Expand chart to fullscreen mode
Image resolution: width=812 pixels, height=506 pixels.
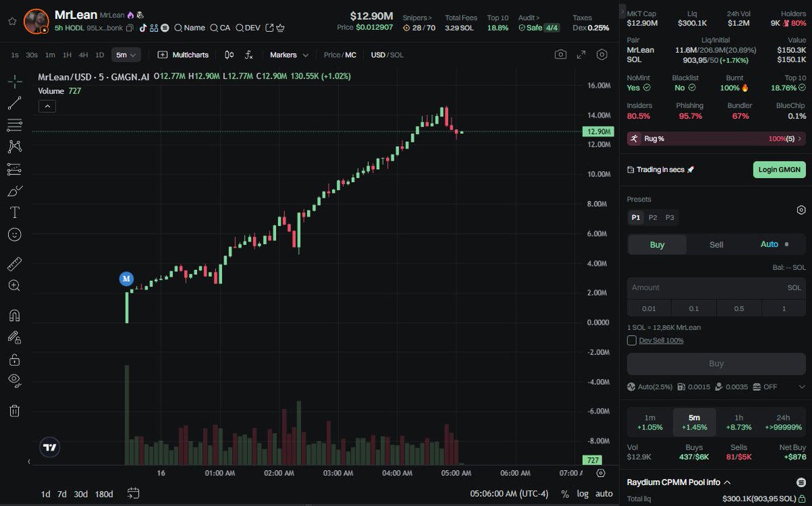click(x=581, y=55)
